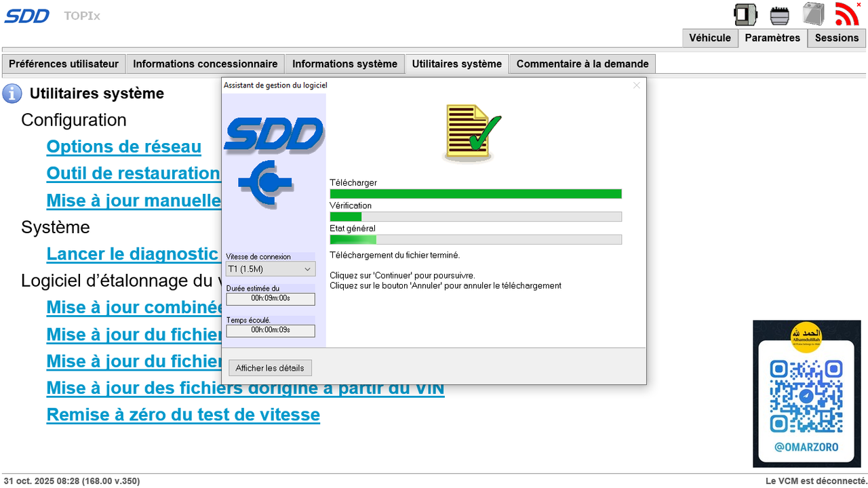Click the Vérification progress bar

click(475, 217)
